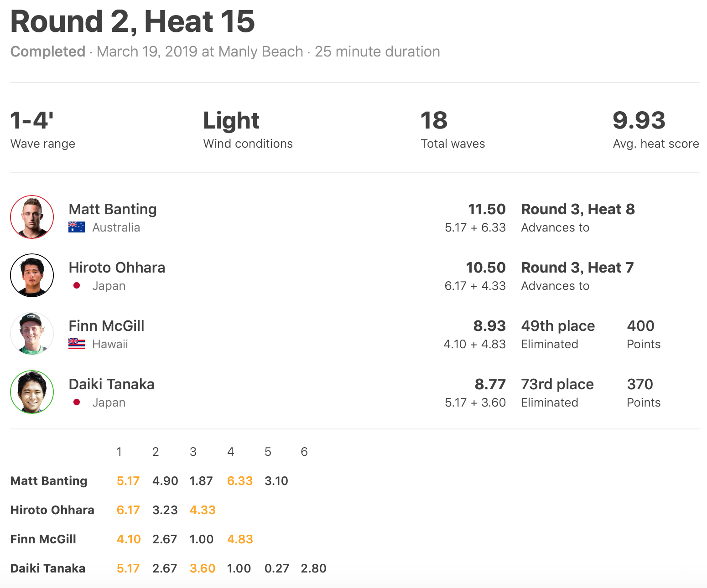Click the Finn McGill name heading
The width and height of the screenshot is (707, 588).
[x=106, y=326]
